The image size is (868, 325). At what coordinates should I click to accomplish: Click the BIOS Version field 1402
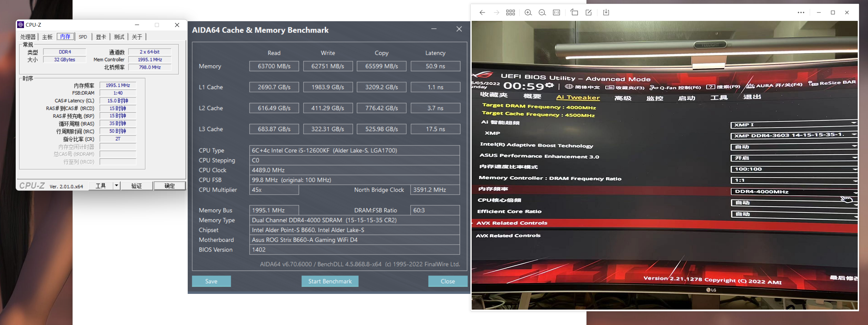coord(355,250)
